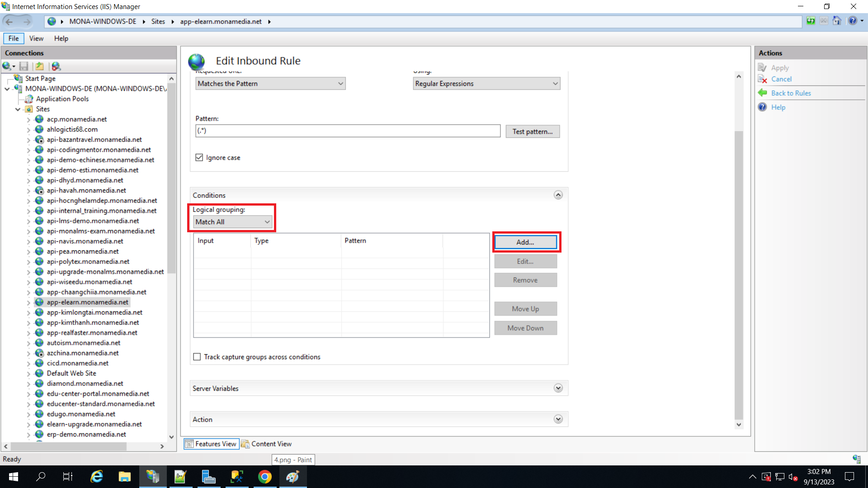
Task: Open the Match All logical grouping dropdown
Action: (x=233, y=222)
